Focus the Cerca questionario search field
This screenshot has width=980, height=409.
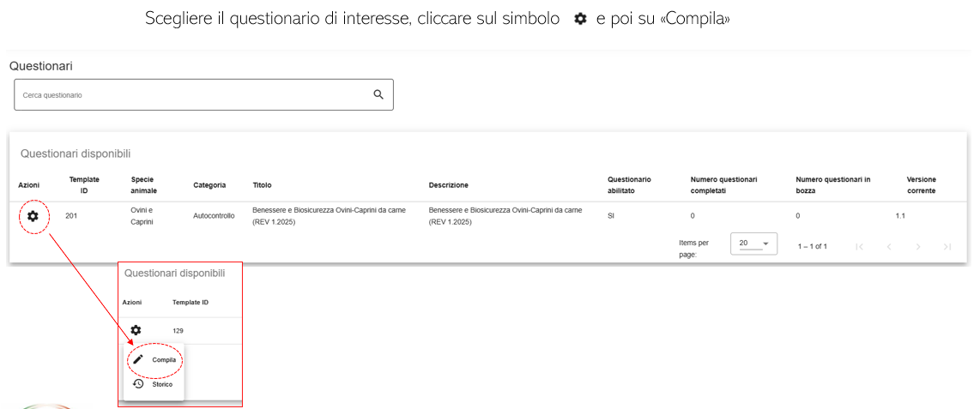coord(203,95)
